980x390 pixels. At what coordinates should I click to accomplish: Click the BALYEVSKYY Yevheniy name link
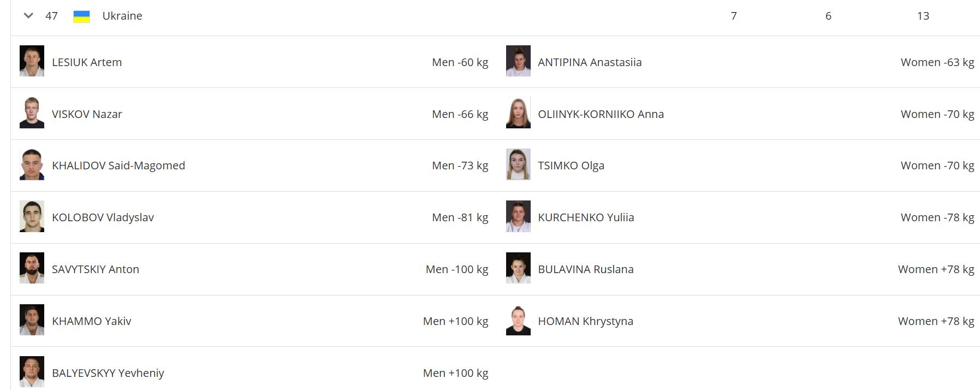point(108,373)
